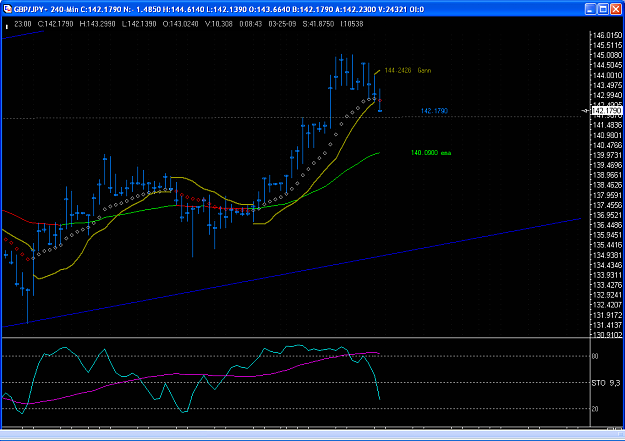Click 146.0150 on the price axis
625x441 pixels.
coord(607,35)
